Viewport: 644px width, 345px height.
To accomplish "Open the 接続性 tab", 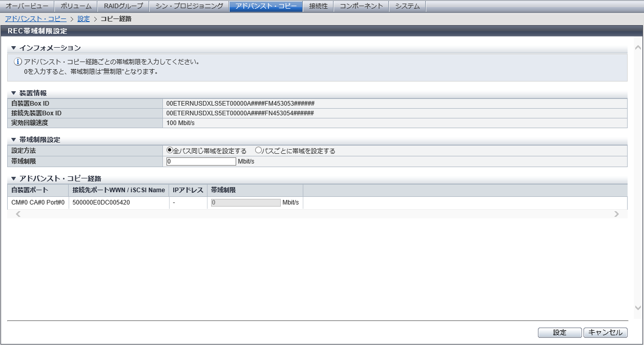I will (318, 6).
